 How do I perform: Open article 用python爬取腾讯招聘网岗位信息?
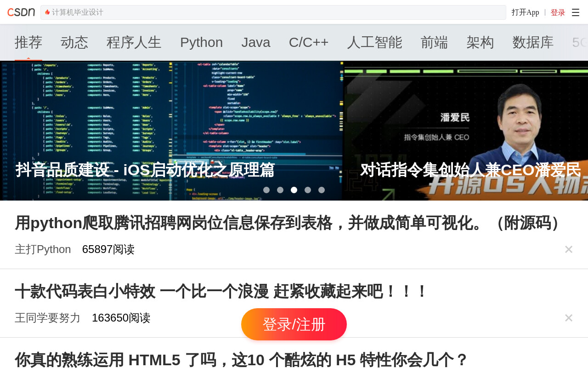(x=290, y=223)
